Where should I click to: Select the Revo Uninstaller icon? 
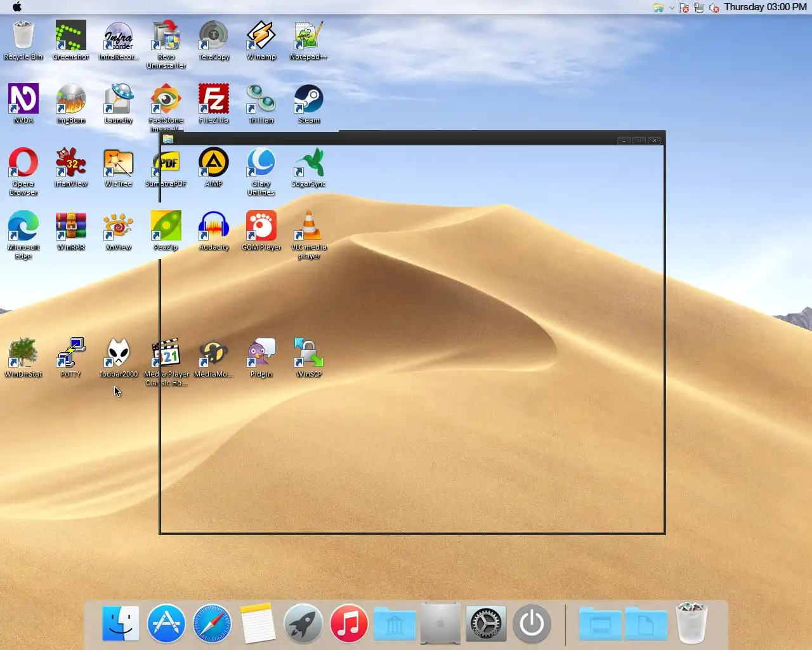(166, 44)
